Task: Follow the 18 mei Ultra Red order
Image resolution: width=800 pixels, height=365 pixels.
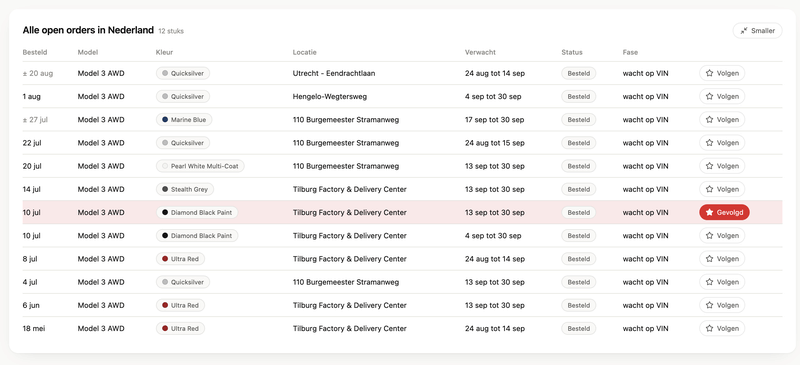Action: (721, 328)
